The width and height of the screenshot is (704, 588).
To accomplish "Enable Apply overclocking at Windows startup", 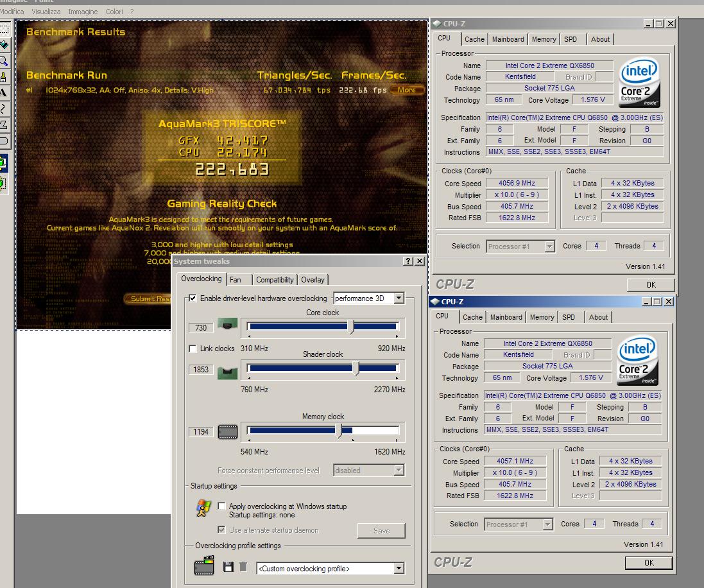I will pyautogui.click(x=221, y=506).
